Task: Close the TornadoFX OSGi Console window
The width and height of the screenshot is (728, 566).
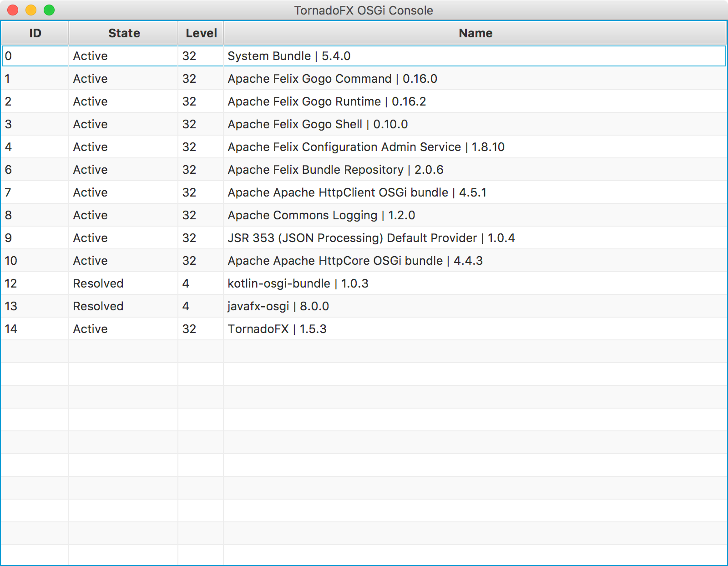Action: (x=13, y=10)
